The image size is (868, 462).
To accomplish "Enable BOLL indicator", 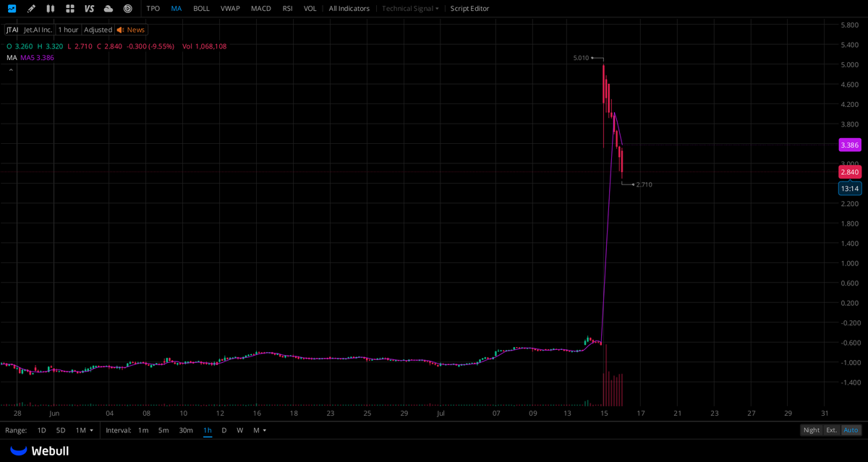I will tap(201, 9).
